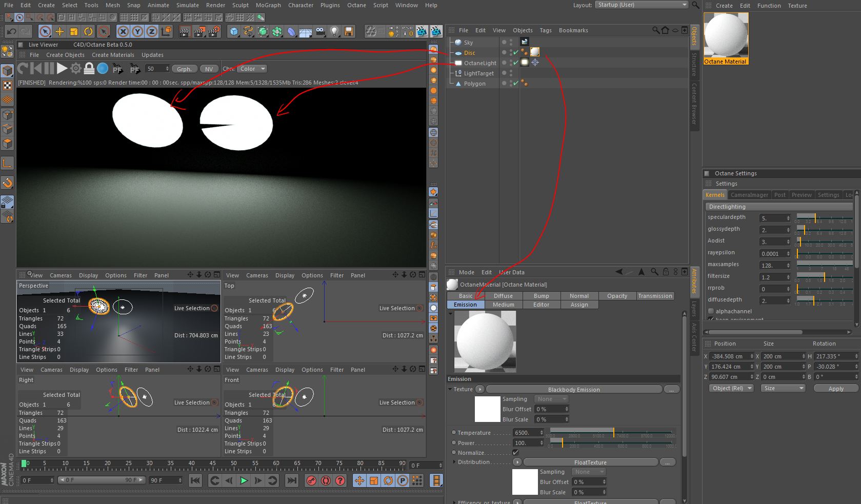Viewport: 861px width, 504px height.
Task: Click the Attribute Manager back arrow
Action: tap(619, 272)
